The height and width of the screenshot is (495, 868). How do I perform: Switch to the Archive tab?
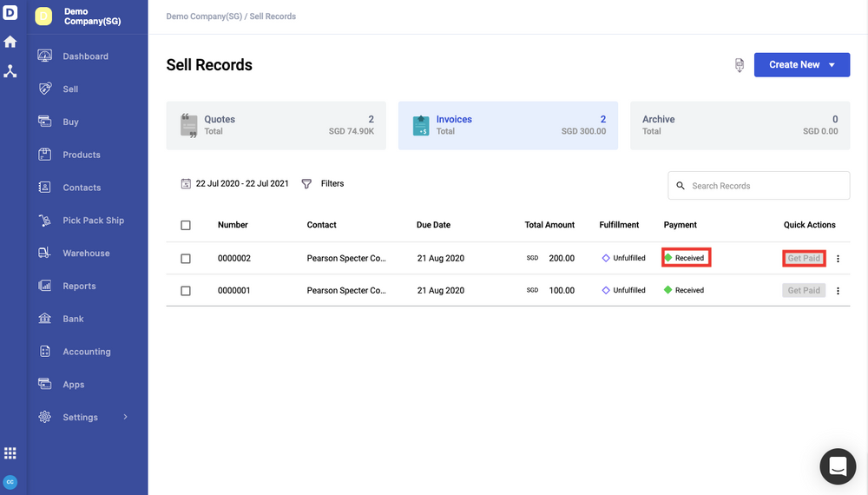click(x=740, y=125)
